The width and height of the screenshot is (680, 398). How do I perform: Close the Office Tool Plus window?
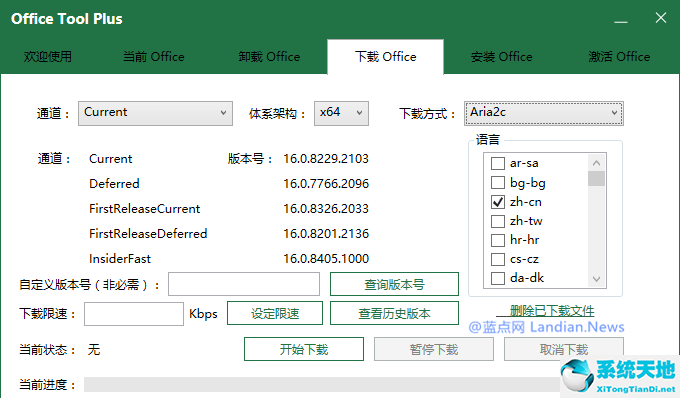point(661,18)
